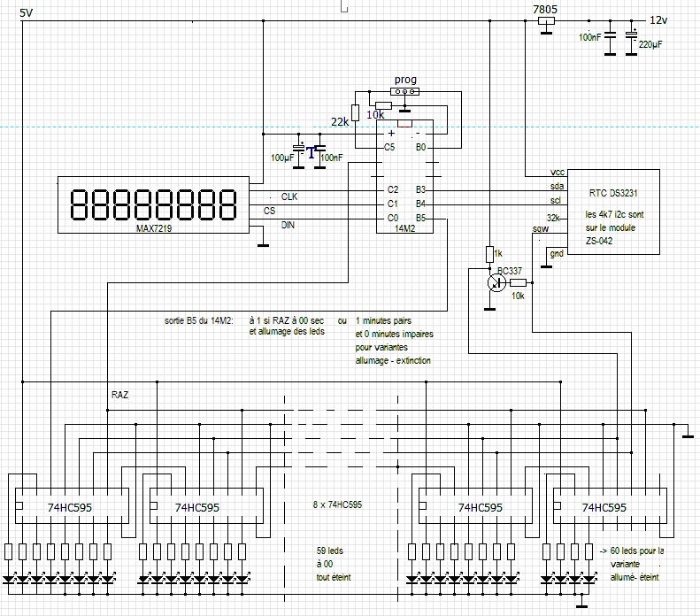The image size is (700, 616).
Task: Click the RAZ net label
Action: point(119,395)
